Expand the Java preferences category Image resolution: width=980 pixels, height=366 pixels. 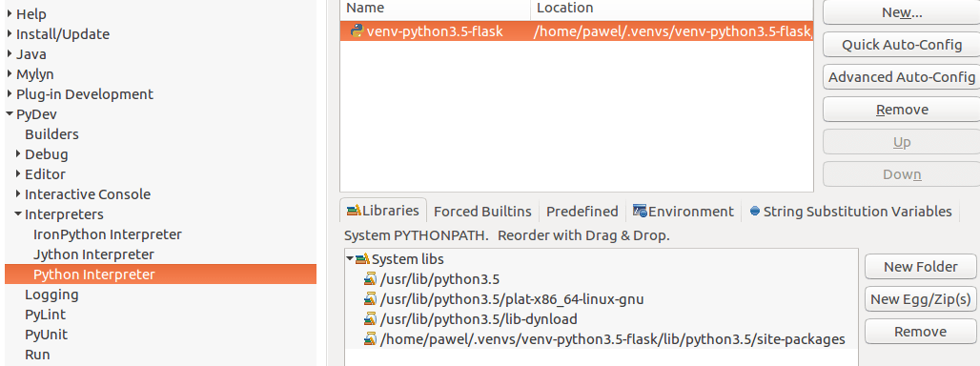pyautogui.click(x=10, y=53)
